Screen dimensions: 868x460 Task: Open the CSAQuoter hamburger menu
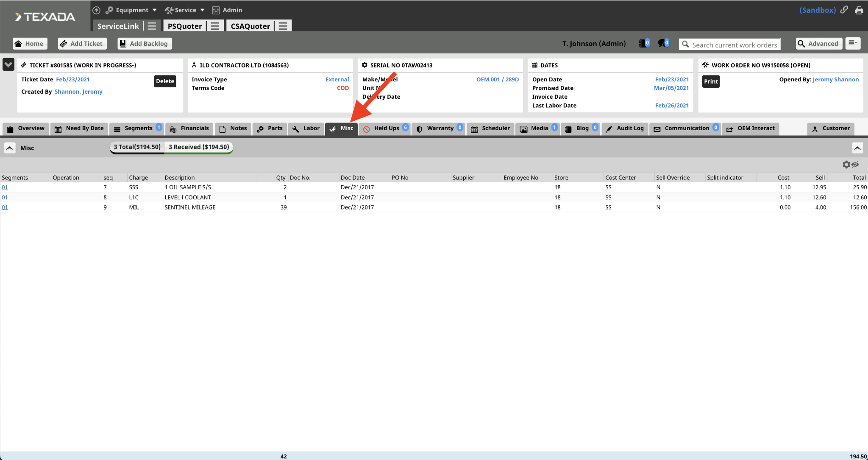[x=283, y=26]
